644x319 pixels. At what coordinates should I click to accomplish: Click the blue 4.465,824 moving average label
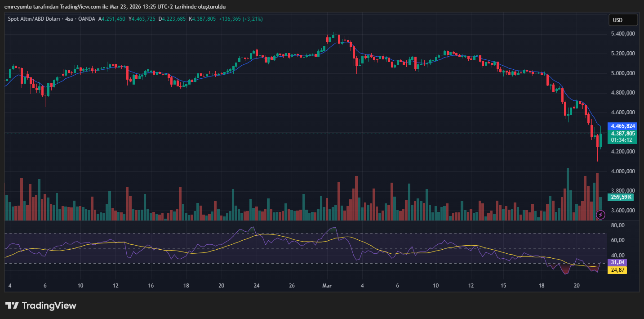click(x=622, y=126)
